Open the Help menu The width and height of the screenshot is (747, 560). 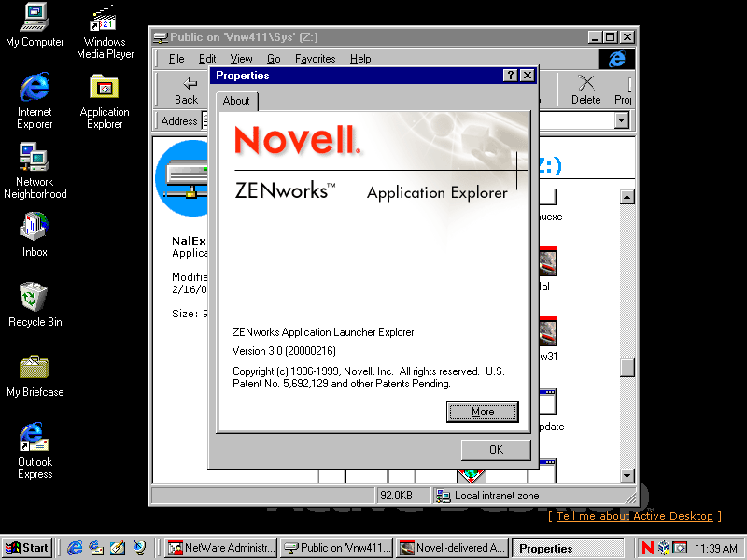pos(360,59)
